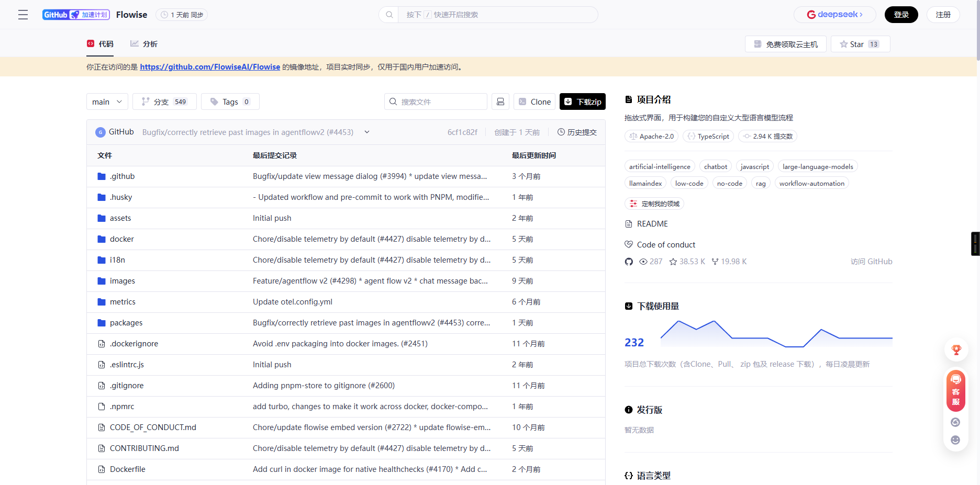Open the assets folder
980x485 pixels.
pyautogui.click(x=120, y=218)
